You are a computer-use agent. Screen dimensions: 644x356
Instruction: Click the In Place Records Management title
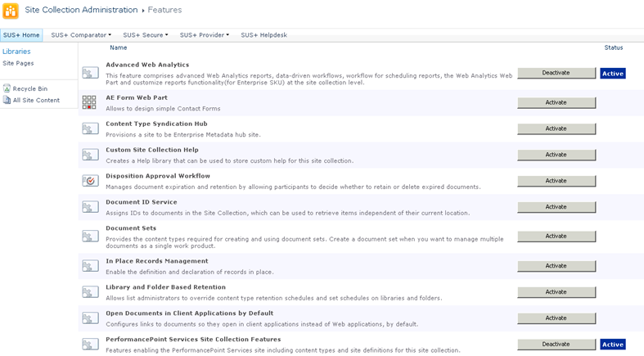157,261
